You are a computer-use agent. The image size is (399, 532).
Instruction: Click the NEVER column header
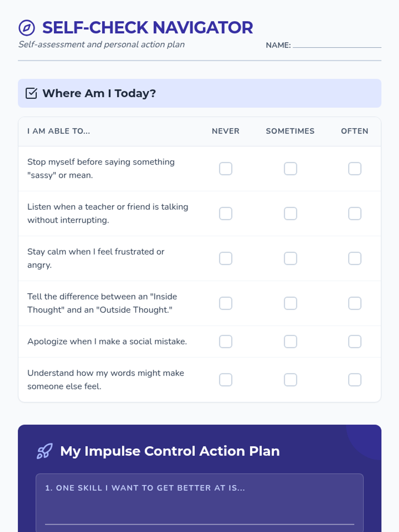pos(225,131)
